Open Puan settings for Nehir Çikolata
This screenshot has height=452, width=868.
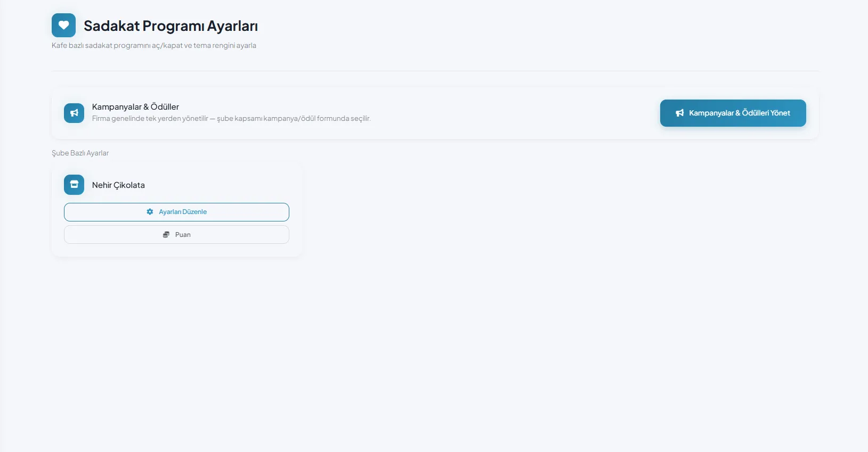pyautogui.click(x=176, y=235)
